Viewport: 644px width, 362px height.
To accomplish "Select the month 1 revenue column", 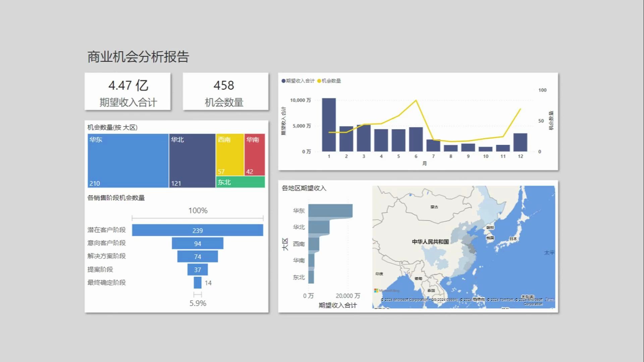I will point(329,125).
